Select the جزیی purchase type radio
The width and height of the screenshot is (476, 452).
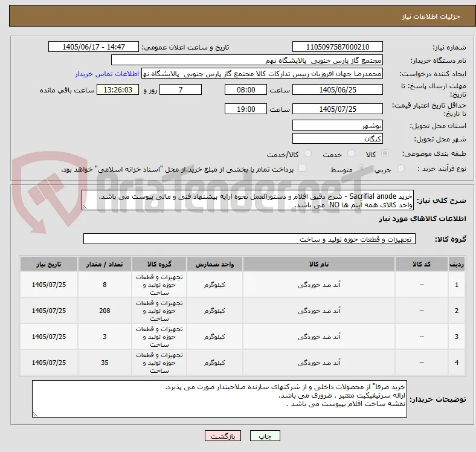400,168
